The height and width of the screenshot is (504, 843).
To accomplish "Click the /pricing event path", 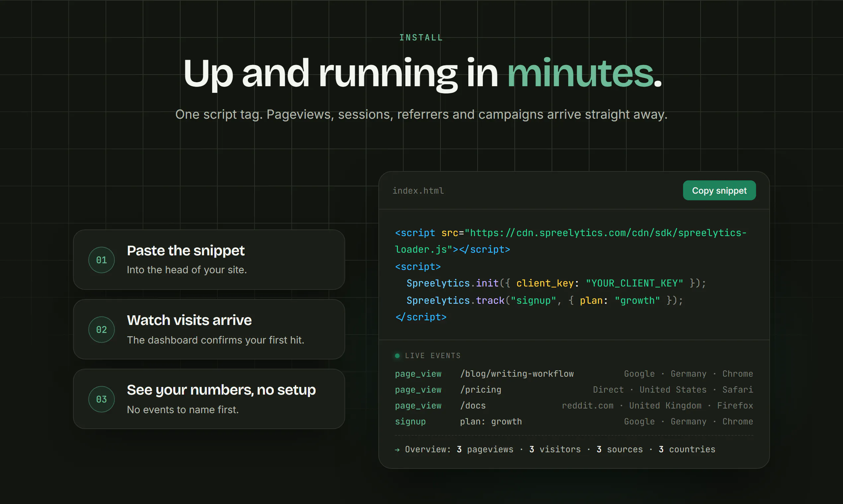I will click(481, 390).
